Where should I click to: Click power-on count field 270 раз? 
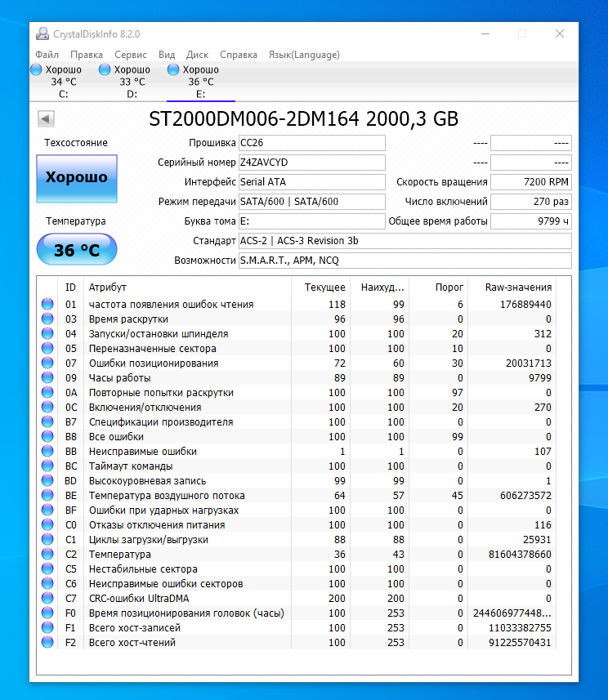(531, 202)
